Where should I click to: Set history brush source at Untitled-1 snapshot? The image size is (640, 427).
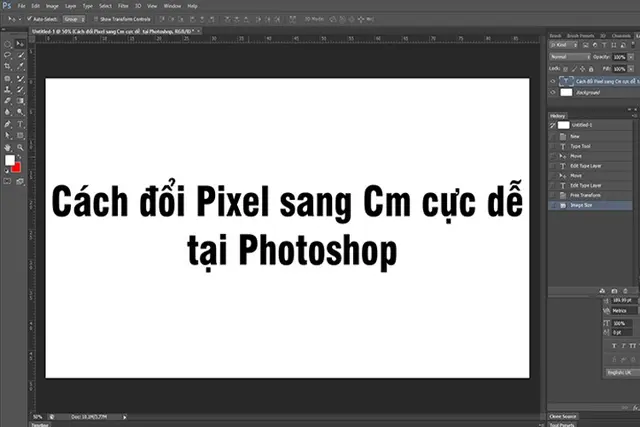(x=553, y=125)
